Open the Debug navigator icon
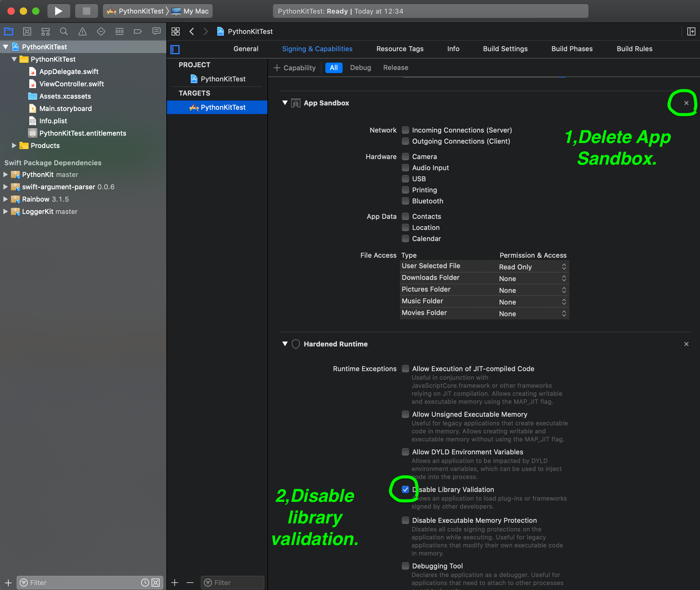The image size is (700, 590). [119, 31]
